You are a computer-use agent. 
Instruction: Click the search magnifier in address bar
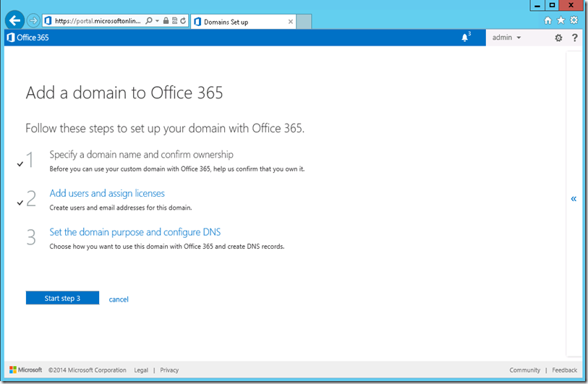click(x=149, y=21)
